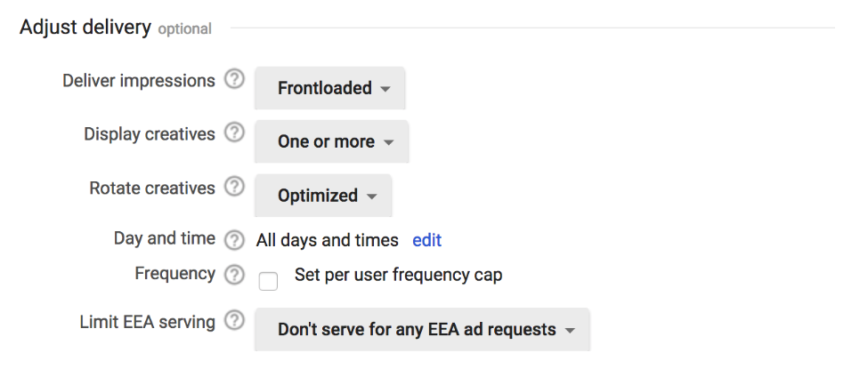Open the Frontloaded delivery dropdown

coord(330,88)
